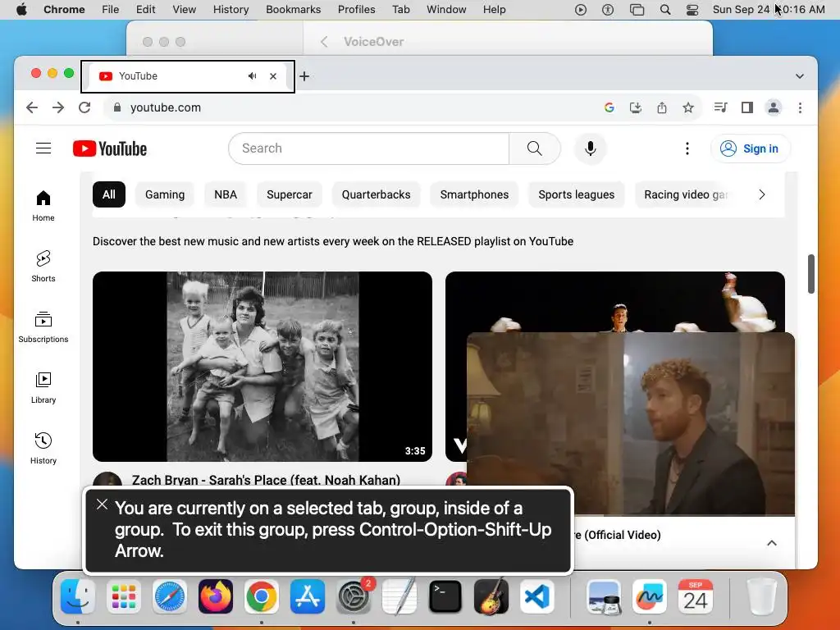Screen dimensions: 840x630
Task: Select the Gaming filter chip
Action: 165,194
